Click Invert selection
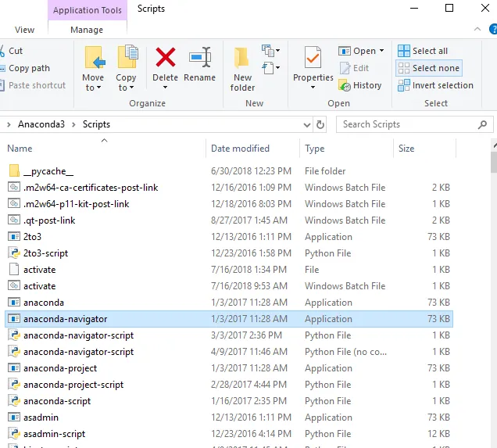The image size is (497, 448). [x=435, y=85]
